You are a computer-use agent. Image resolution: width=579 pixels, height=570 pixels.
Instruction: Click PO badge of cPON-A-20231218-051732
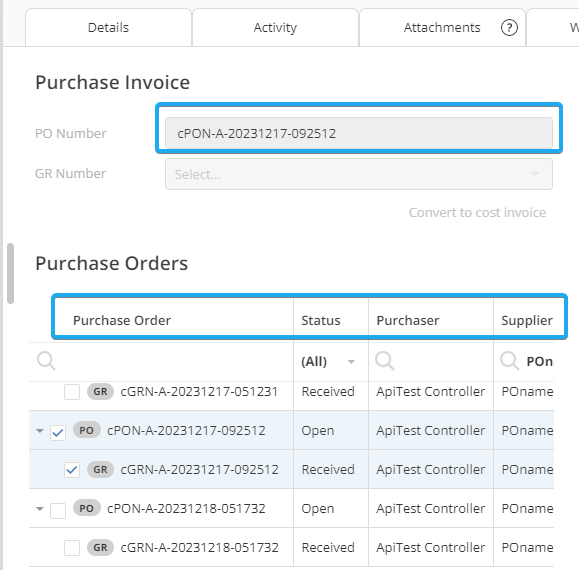87,508
